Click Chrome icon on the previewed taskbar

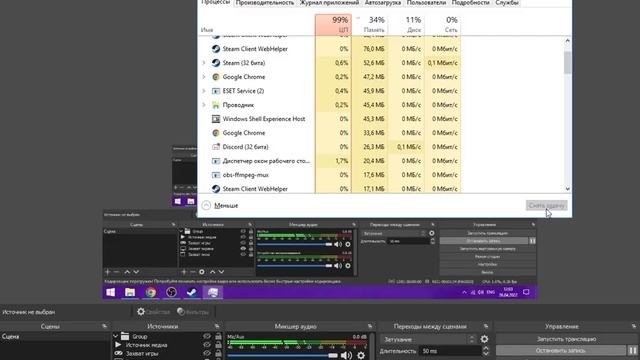151,292
